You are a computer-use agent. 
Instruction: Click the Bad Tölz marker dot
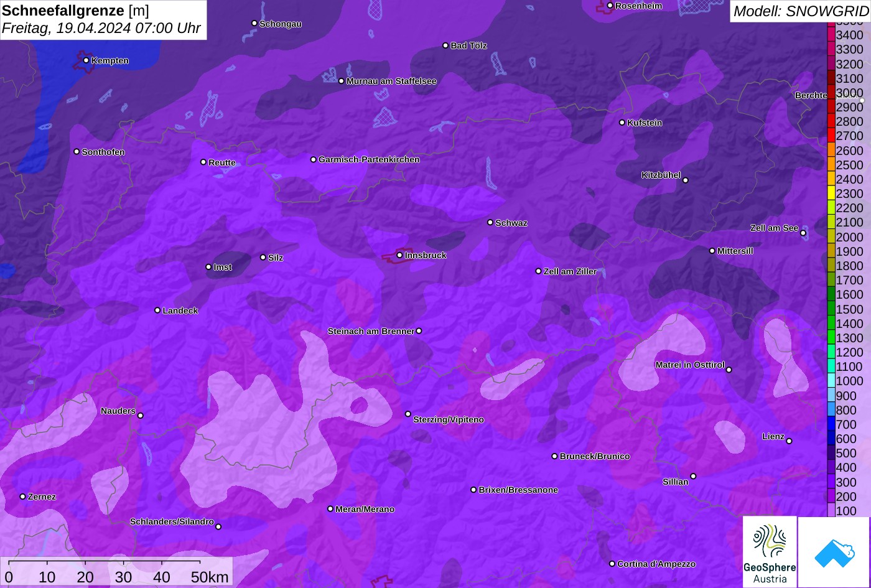tap(445, 45)
